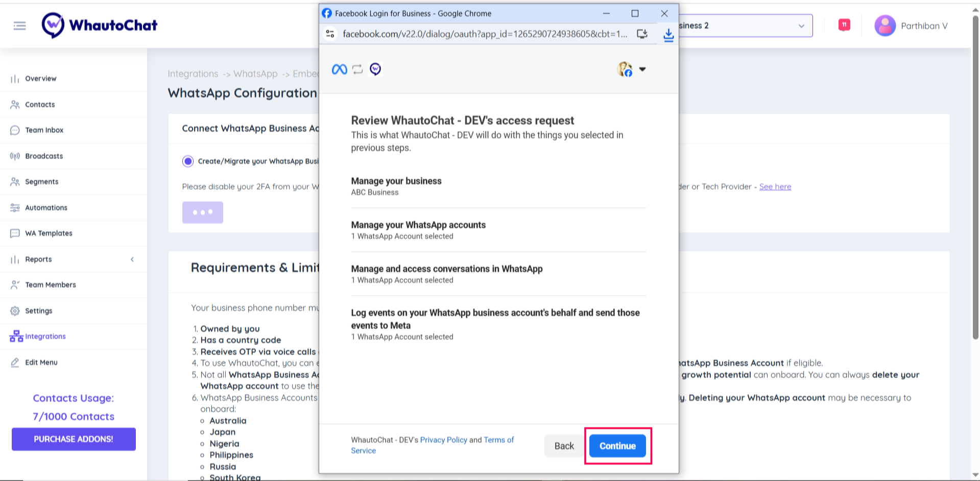The width and height of the screenshot is (980, 481).
Task: Click the Broadcasts antenna icon
Action: pyautogui.click(x=15, y=156)
